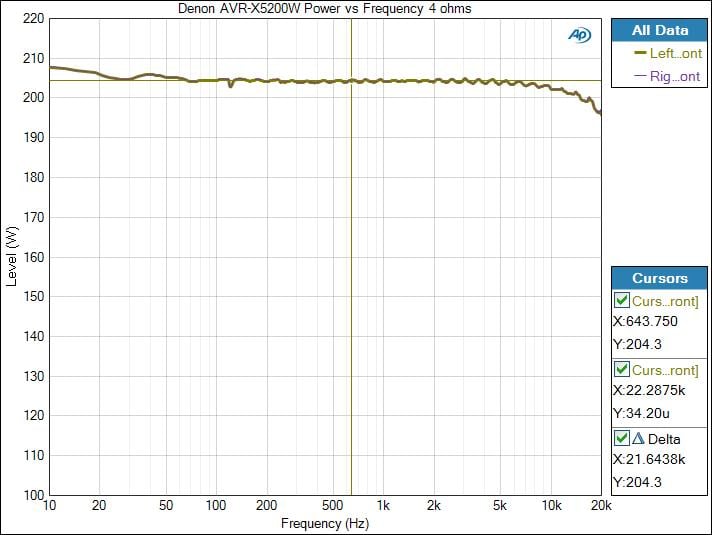This screenshot has height=535, width=712.
Task: Select the Right front trace label
Action: [x=675, y=76]
